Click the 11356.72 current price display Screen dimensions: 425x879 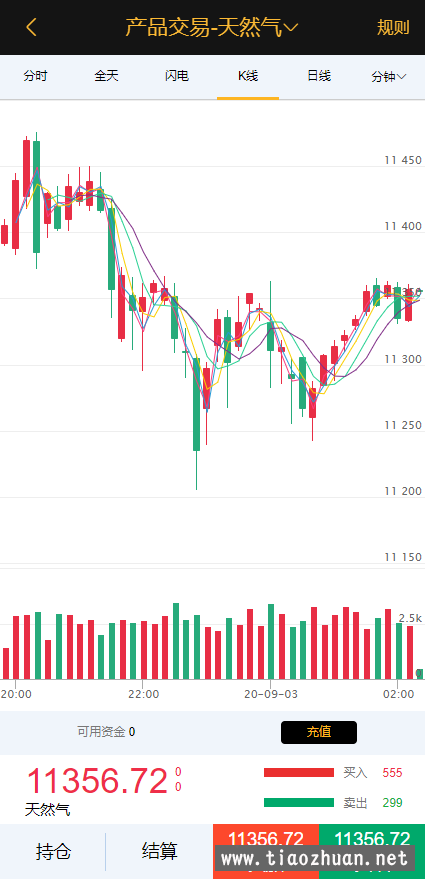97,781
